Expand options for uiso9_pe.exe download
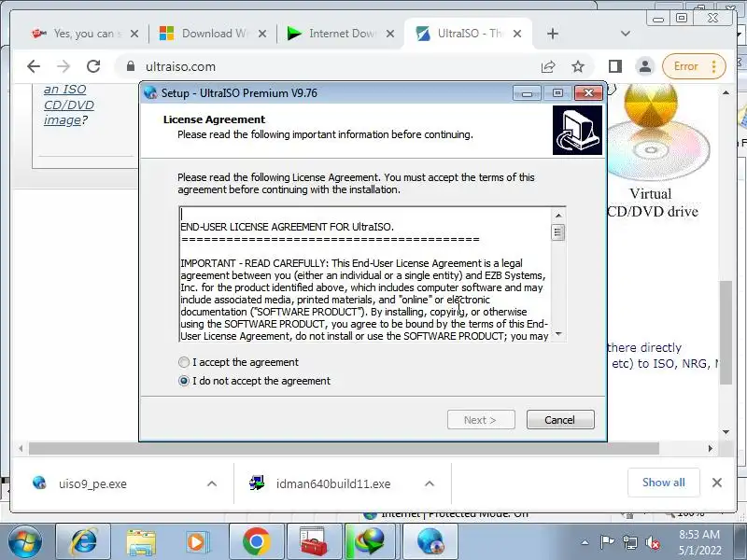Image resolution: width=747 pixels, height=560 pixels. click(212, 483)
